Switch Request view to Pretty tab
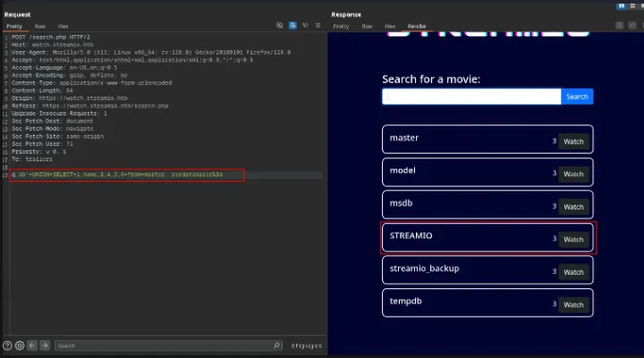 [x=14, y=26]
